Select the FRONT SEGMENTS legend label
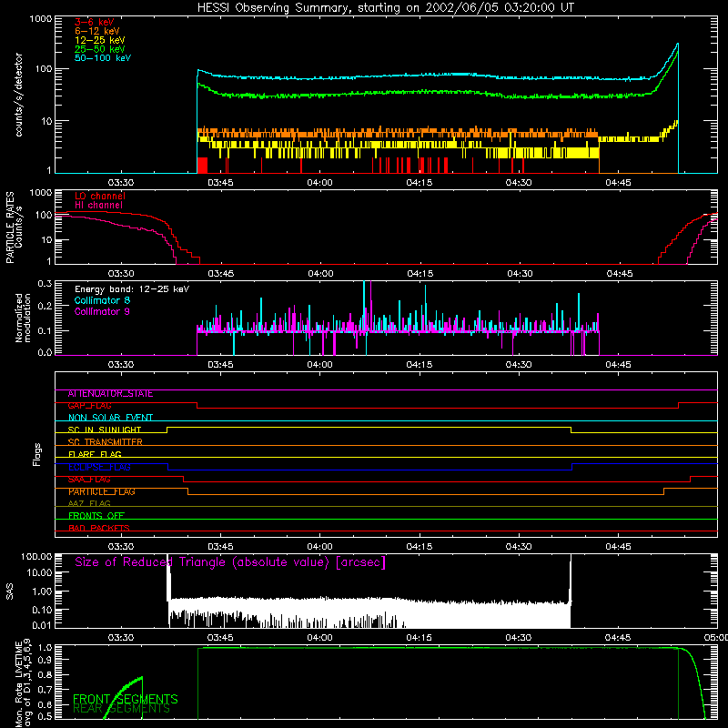728x728 pixels. [x=126, y=699]
